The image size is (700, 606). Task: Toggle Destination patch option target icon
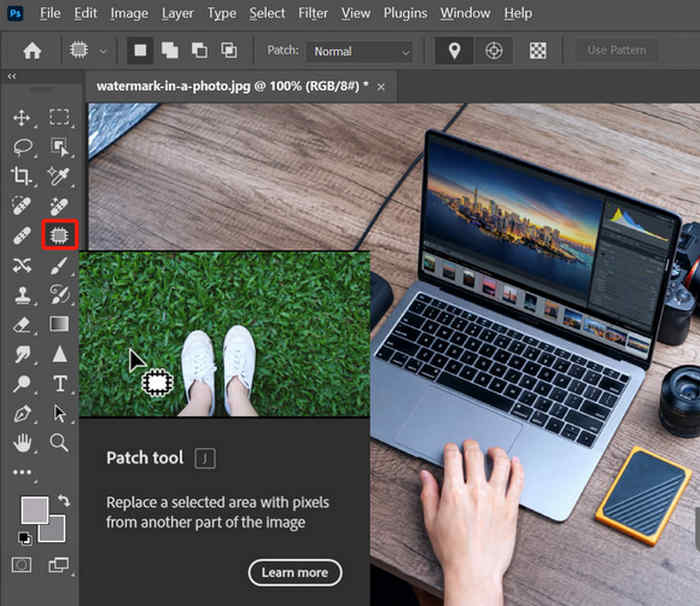pyautogui.click(x=494, y=50)
